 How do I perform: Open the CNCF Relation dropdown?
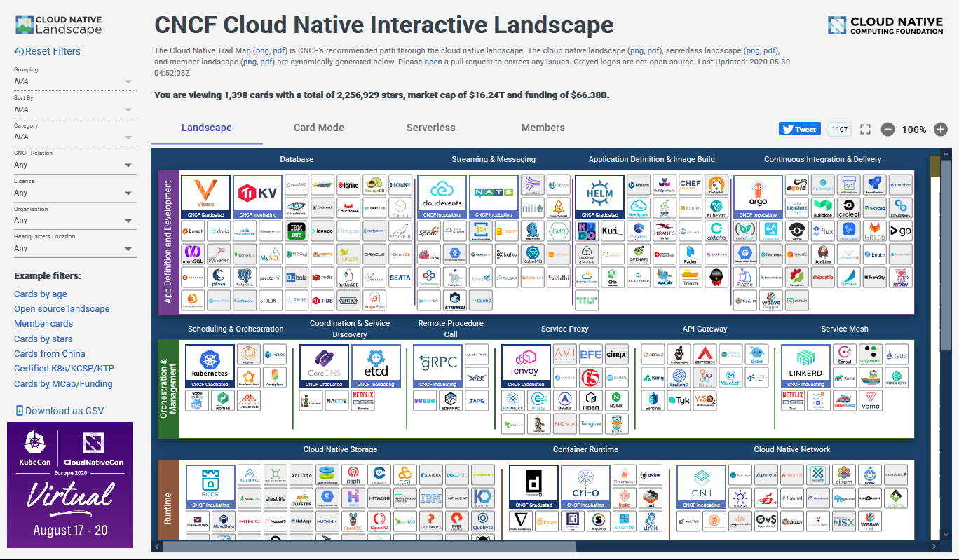point(74,165)
